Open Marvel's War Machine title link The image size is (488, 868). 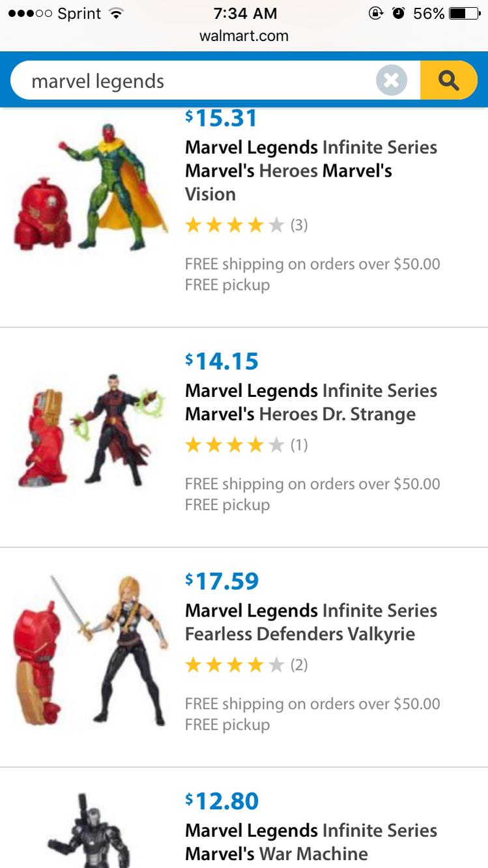point(311,842)
